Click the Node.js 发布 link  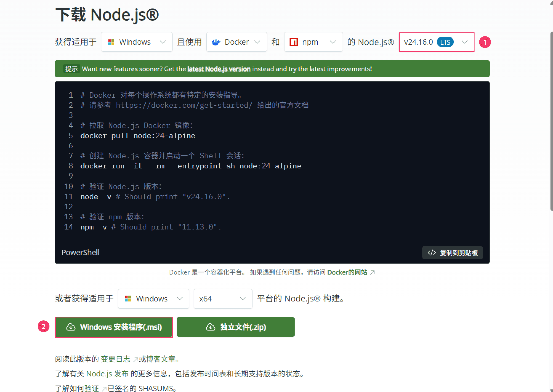pyautogui.click(x=107, y=374)
